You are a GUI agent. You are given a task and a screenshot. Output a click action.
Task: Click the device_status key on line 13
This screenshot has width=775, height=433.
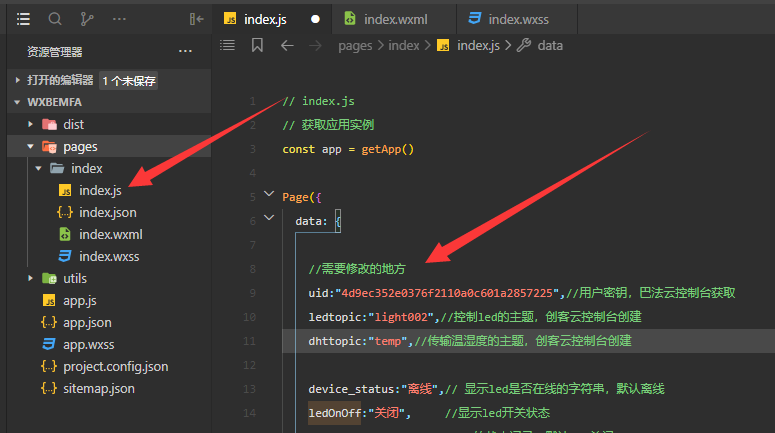[351, 389]
